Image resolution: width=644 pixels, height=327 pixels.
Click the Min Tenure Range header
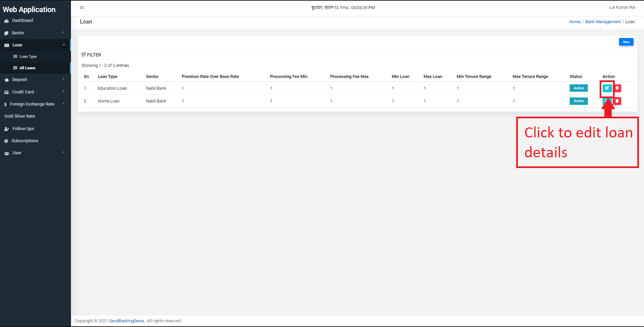474,77
